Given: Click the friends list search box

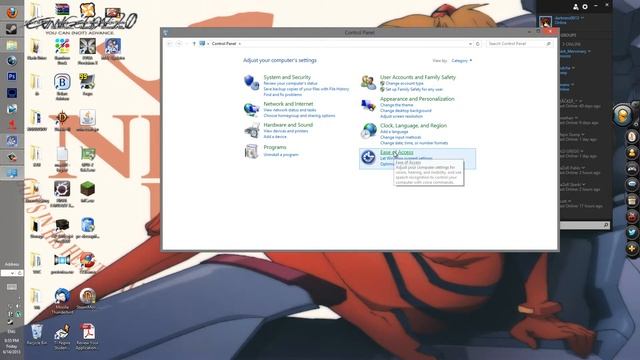Looking at the screenshot, I should click(584, 225).
